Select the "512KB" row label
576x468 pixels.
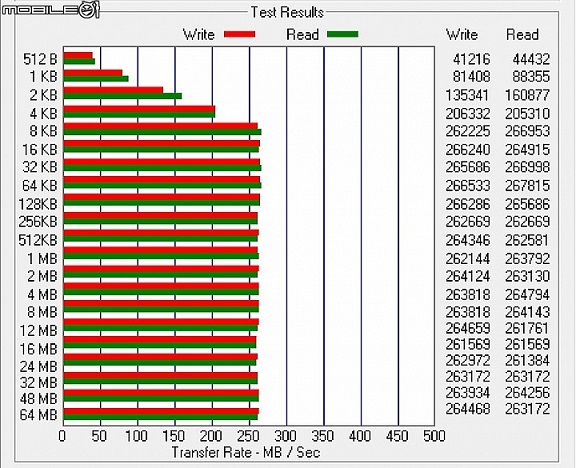(38, 240)
